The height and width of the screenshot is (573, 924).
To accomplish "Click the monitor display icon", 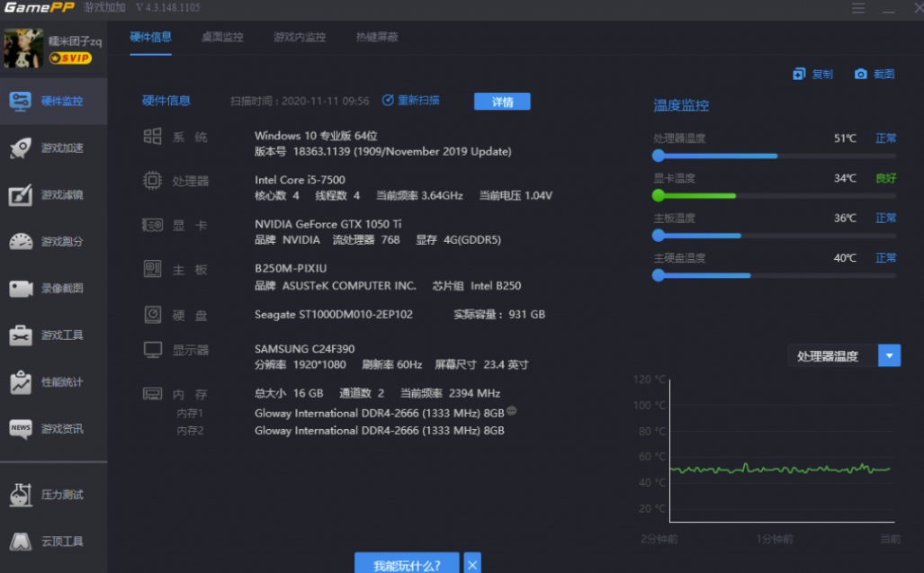I will [x=153, y=350].
